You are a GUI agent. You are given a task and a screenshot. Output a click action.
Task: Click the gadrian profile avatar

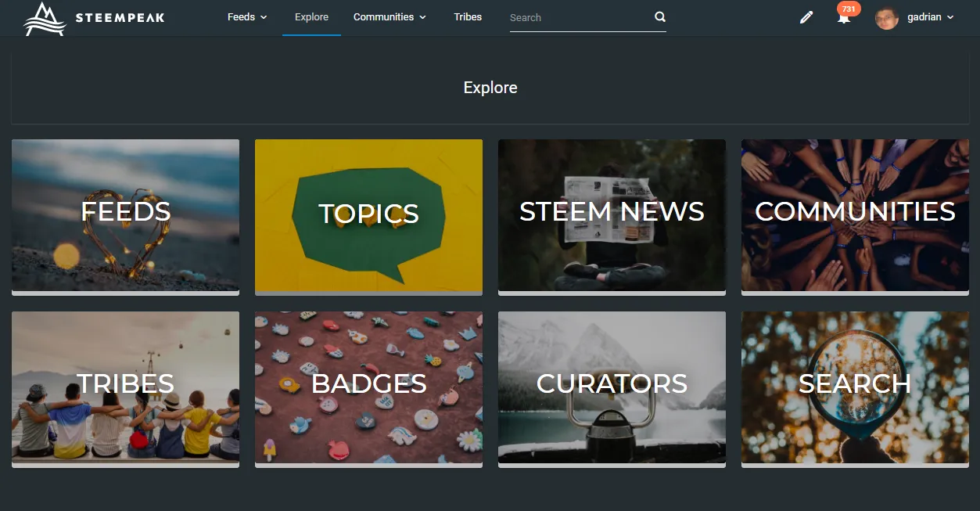[886, 17]
